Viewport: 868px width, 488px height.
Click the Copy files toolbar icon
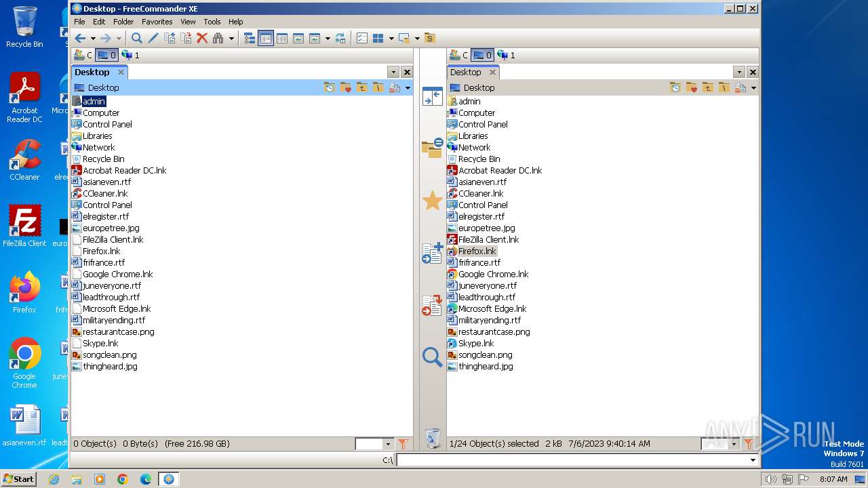170,39
